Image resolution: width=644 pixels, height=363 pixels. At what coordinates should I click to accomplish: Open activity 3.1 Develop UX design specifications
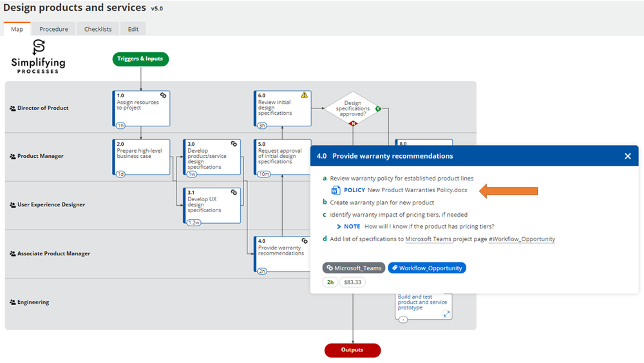(x=212, y=206)
